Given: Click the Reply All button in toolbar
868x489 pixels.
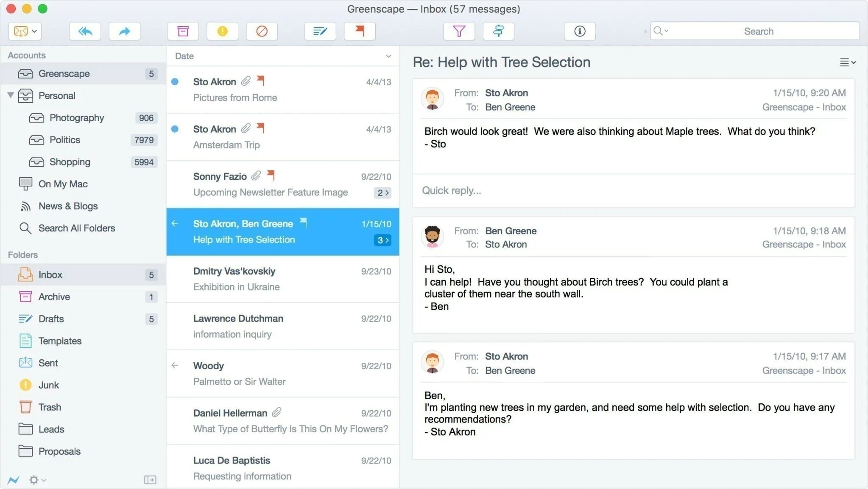Looking at the screenshot, I should (x=85, y=31).
